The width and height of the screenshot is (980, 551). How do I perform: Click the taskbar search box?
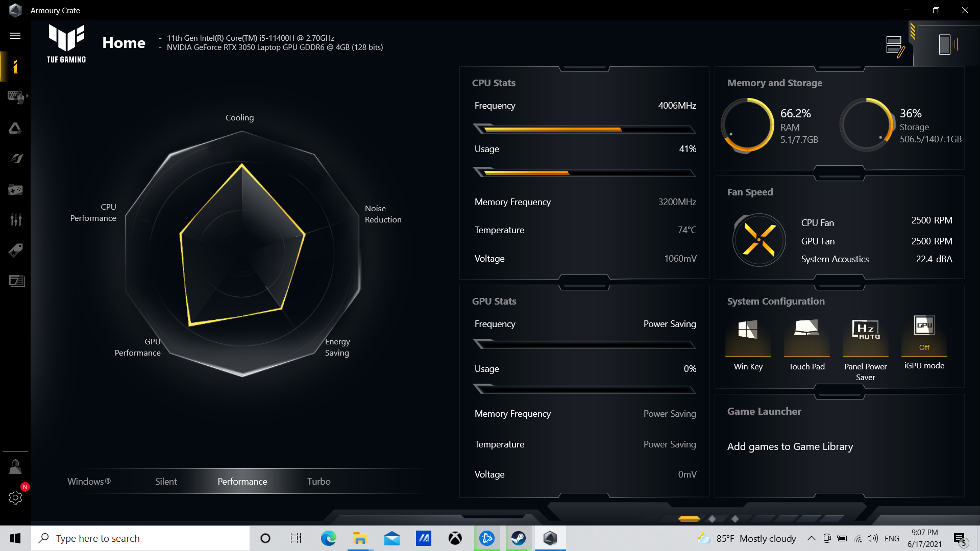pyautogui.click(x=140, y=538)
